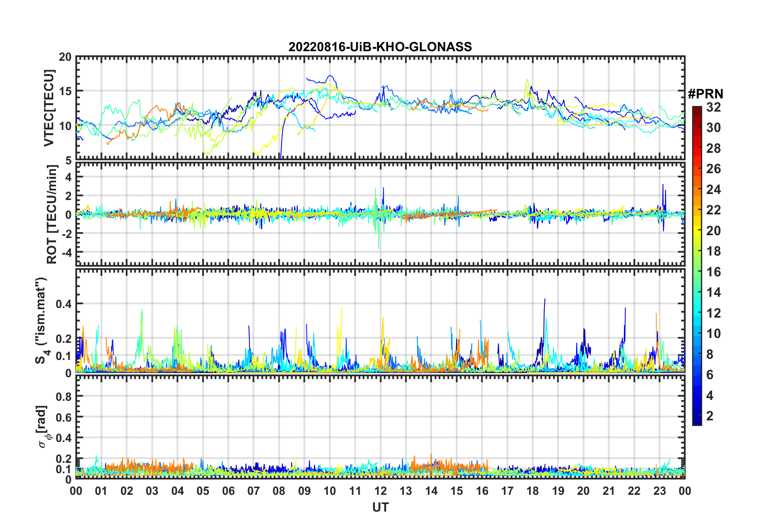Click colorbar tick label 8
This screenshot has width=761, height=532.
click(710, 354)
